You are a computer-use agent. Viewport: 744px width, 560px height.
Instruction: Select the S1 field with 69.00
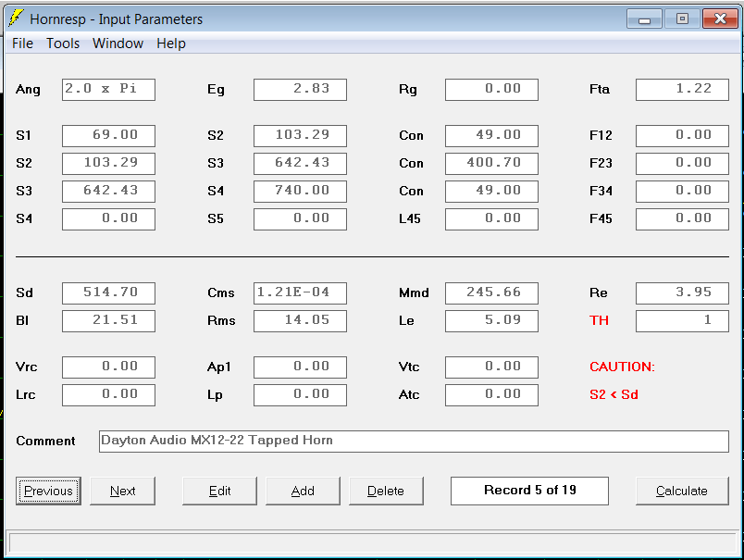click(108, 136)
